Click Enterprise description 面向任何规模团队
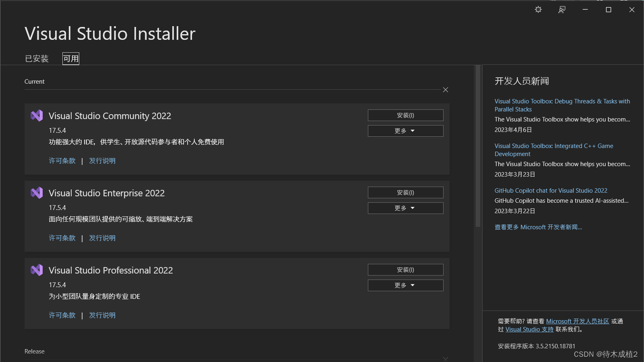 121,219
